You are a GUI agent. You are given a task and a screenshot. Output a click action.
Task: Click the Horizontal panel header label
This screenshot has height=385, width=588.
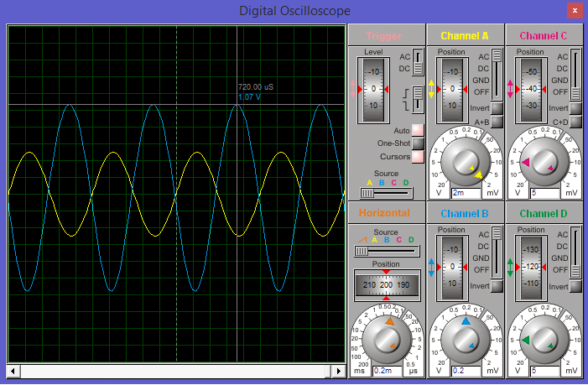pos(384,213)
